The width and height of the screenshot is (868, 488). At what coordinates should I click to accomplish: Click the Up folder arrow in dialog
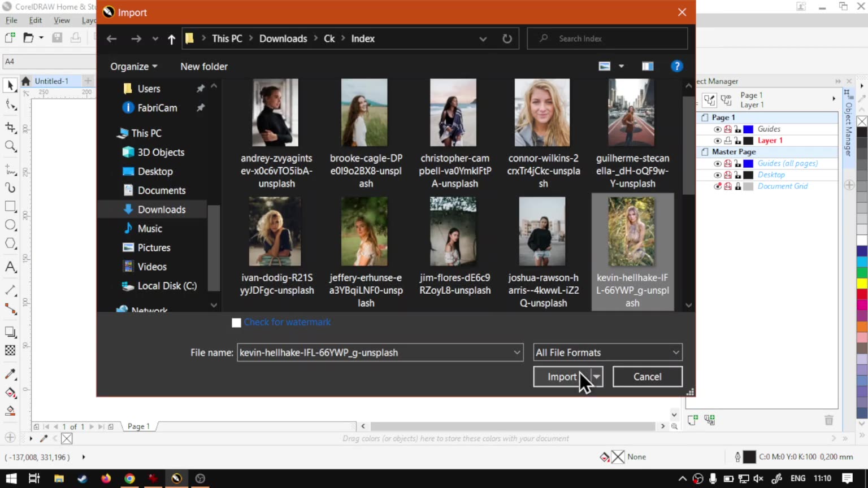[x=172, y=39]
